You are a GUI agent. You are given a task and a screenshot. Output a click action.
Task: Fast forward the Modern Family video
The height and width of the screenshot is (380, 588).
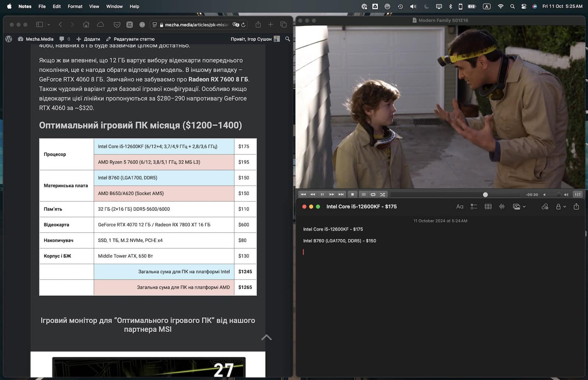click(x=332, y=194)
